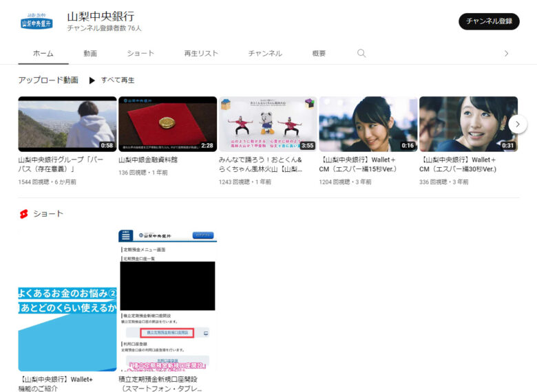This screenshot has width=537, height=392.
Task: Open title Wallet+ CM エスパー編15秒Ver.
Action: coord(358,164)
